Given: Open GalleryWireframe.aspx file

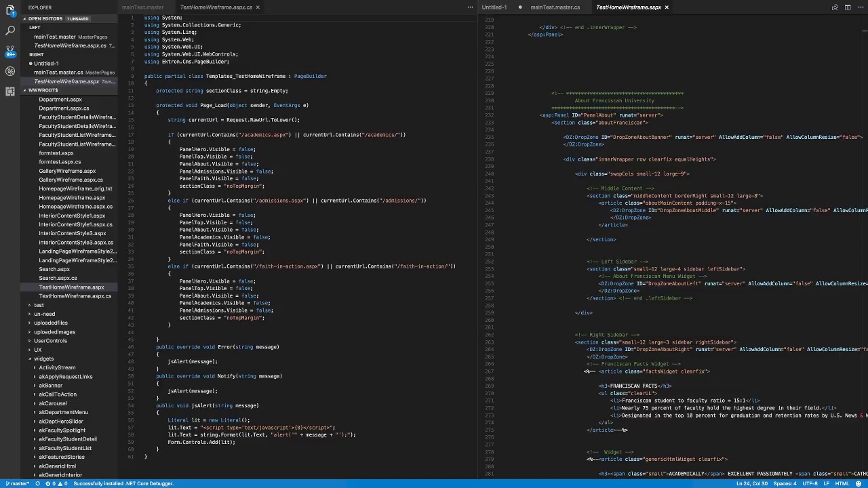Looking at the screenshot, I should click(x=67, y=171).
